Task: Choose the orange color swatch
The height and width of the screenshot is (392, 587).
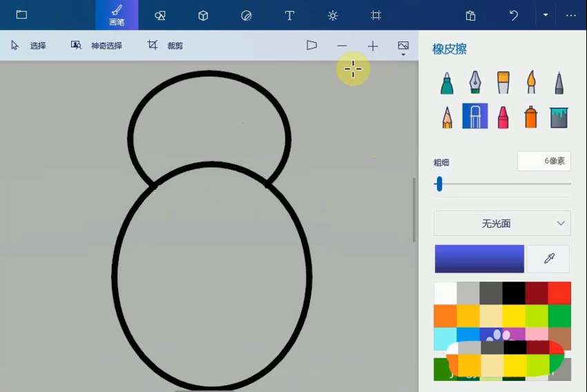Action: point(445,316)
